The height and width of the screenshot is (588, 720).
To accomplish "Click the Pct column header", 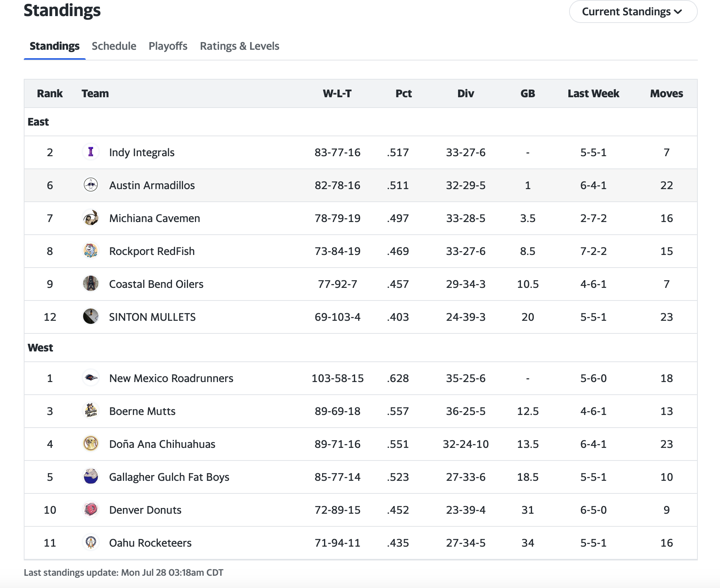I will click(403, 94).
